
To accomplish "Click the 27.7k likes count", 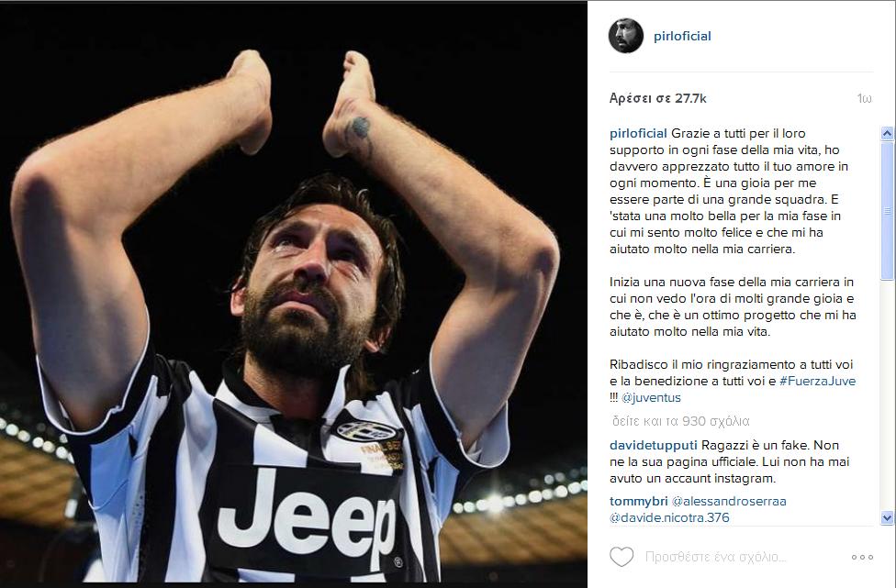I will tap(657, 98).
